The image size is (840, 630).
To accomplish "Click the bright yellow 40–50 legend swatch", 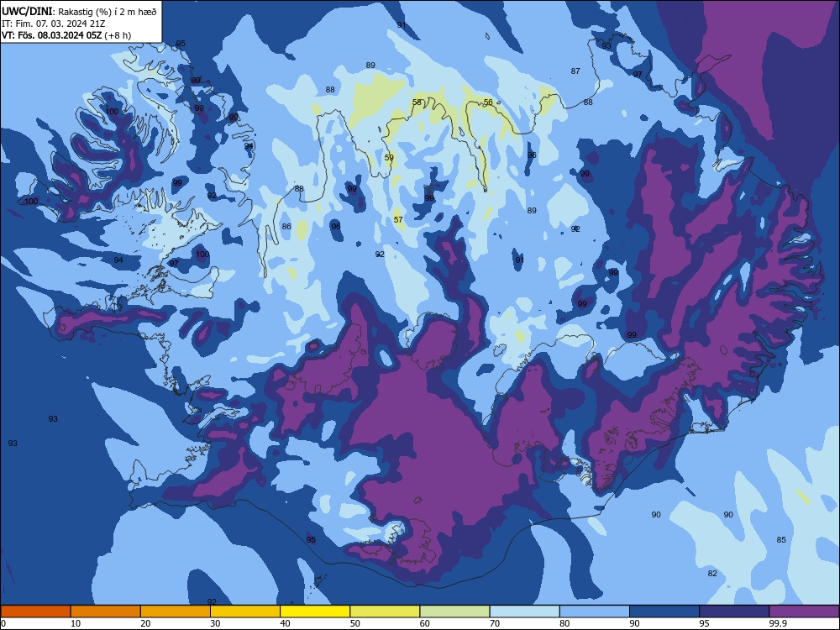I will (315, 612).
